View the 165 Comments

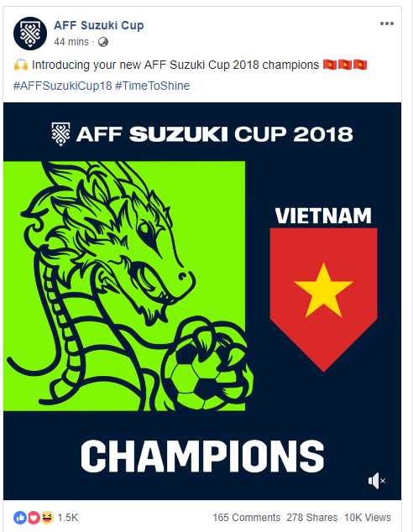coord(247,518)
